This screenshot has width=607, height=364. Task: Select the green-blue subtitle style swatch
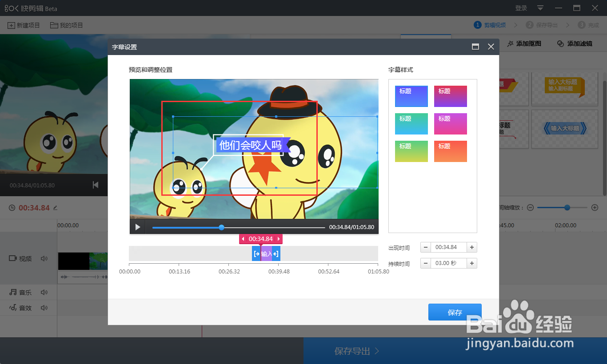[x=411, y=124]
